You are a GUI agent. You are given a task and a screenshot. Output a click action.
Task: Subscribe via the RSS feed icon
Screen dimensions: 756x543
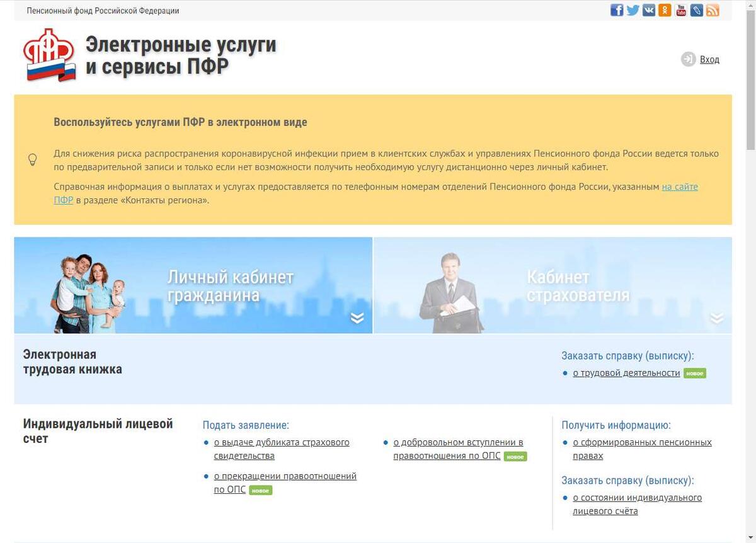click(x=713, y=9)
